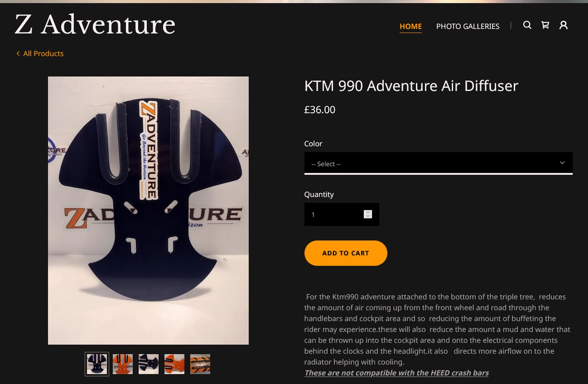
Task: Open the search magnifier icon
Action: (527, 25)
